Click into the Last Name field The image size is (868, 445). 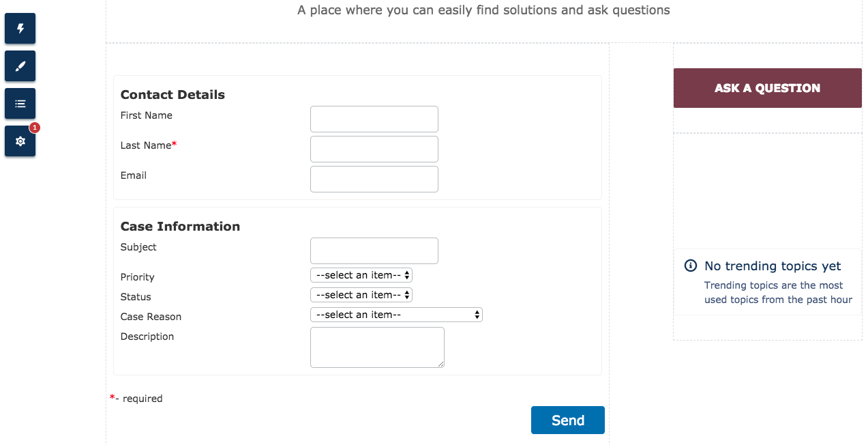coord(374,149)
